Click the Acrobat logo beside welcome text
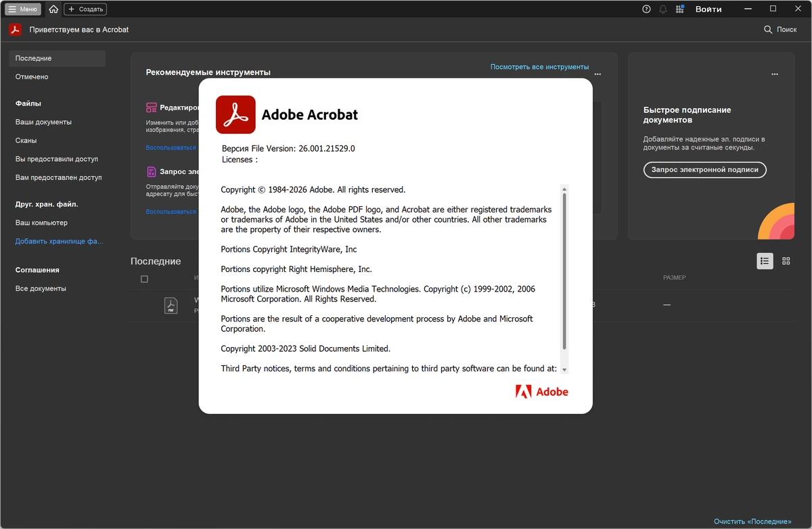The height and width of the screenshot is (529, 812). click(15, 30)
